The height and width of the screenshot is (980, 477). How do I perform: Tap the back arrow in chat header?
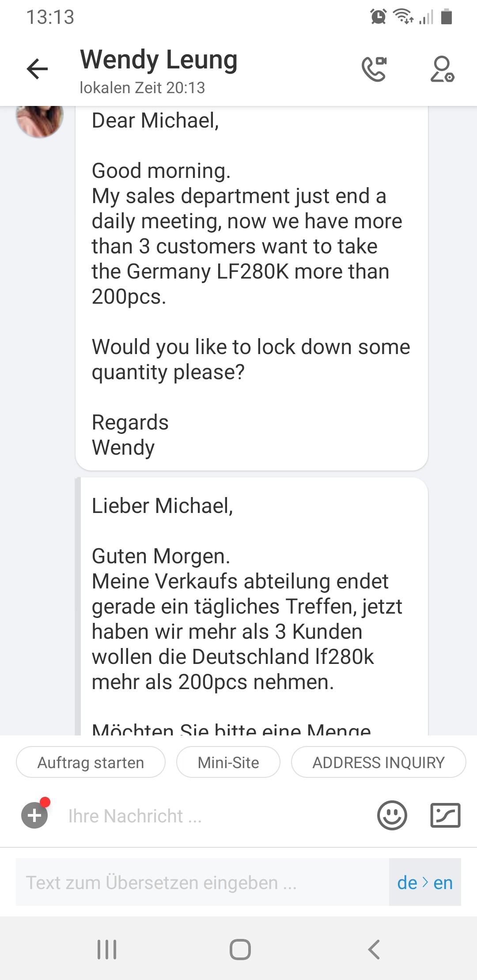(37, 69)
